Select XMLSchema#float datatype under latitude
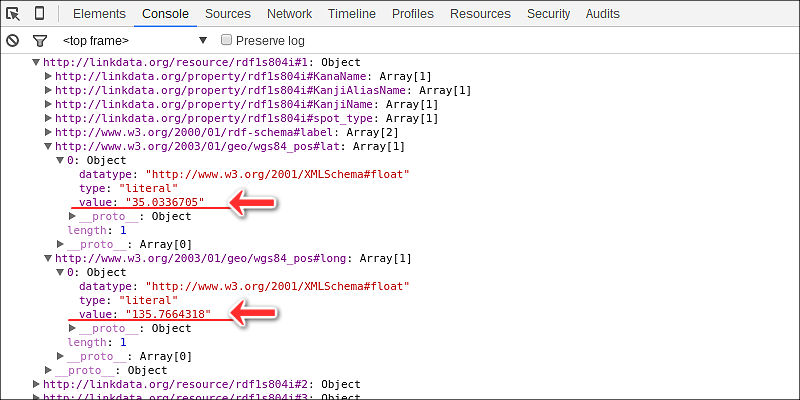Viewport: 800px width, 400px height. pos(278,174)
